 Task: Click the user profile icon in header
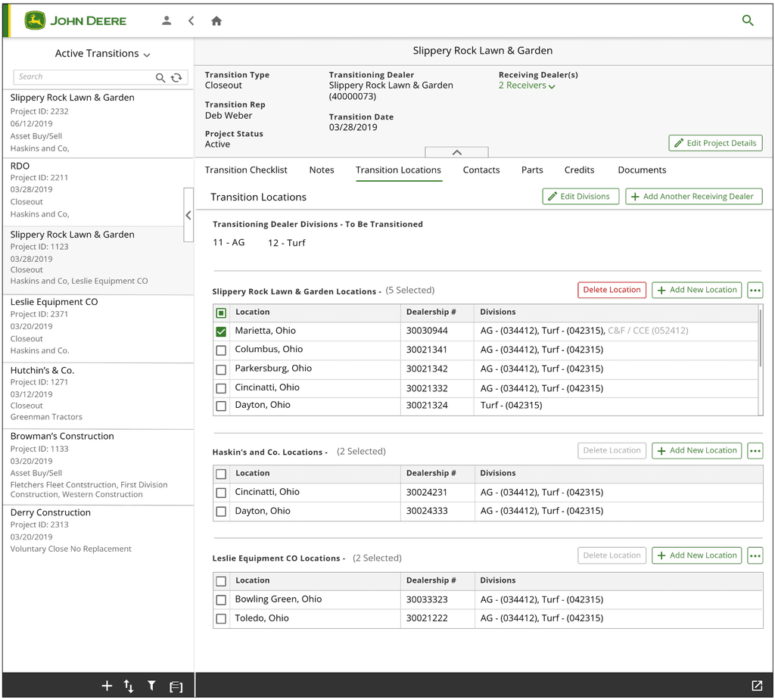coord(167,20)
